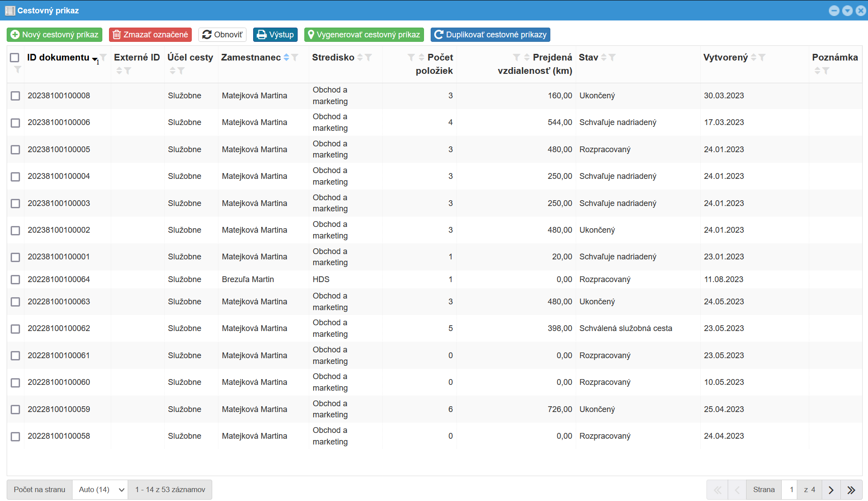
Task: Click the filter icon next to Zamestnanec
Action: 295,57
